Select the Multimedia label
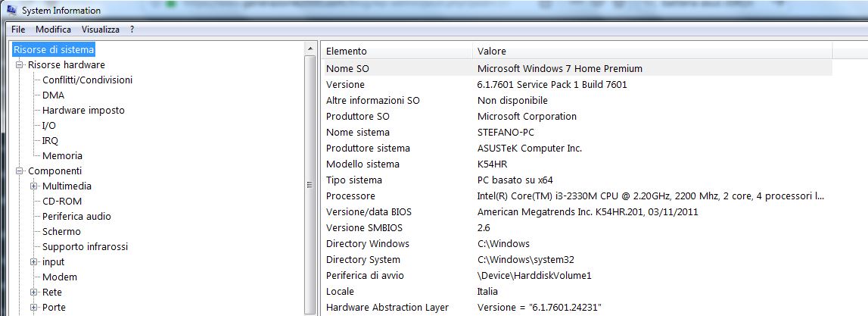 [x=67, y=186]
